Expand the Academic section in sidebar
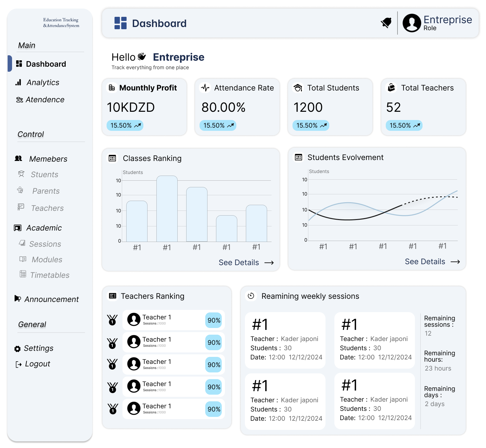The width and height of the screenshot is (486, 448). pos(44,228)
